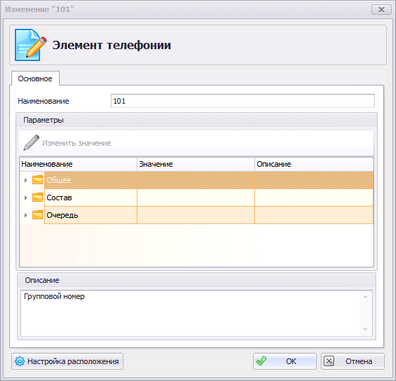
Task: Click the Описание group header label
Action: [x=42, y=280]
